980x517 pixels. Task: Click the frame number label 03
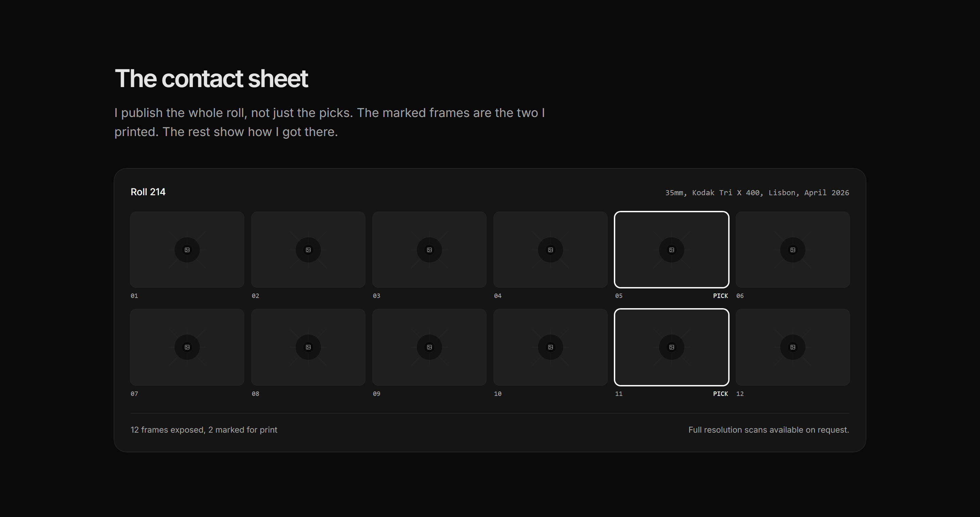point(376,296)
